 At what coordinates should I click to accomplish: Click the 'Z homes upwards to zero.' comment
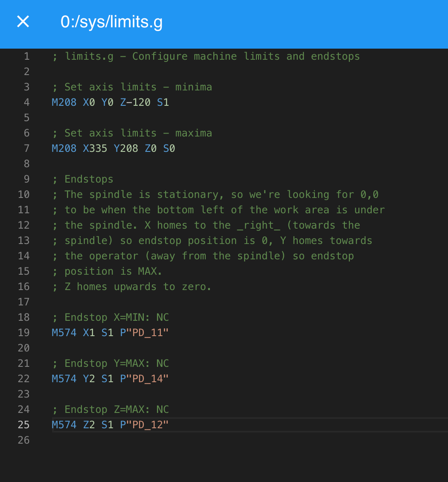(x=131, y=287)
